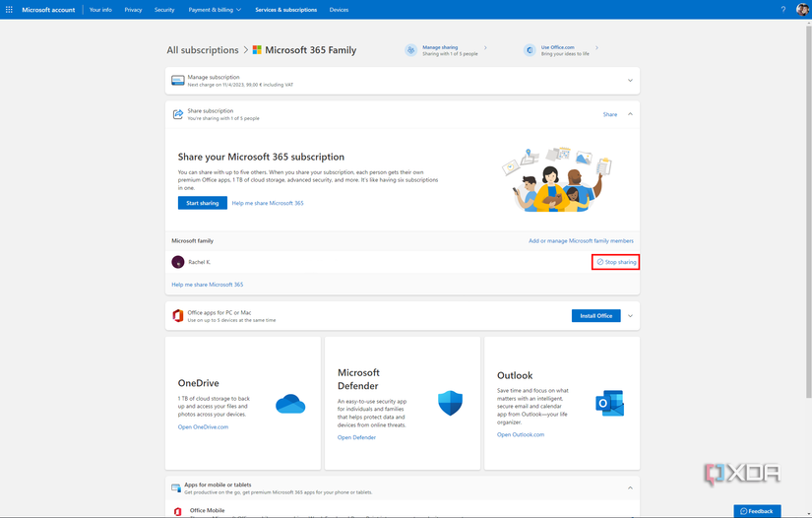The width and height of the screenshot is (812, 518).
Task: Expand the Manage subscription section
Action: point(630,81)
